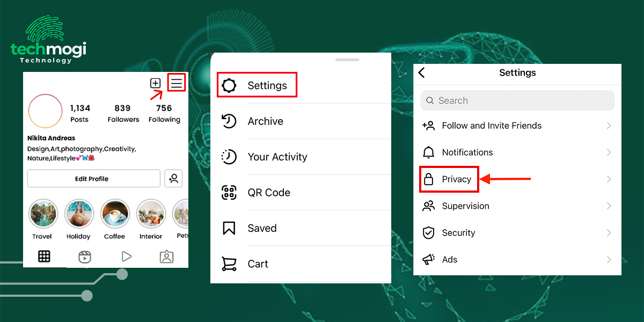Click the Privacy lock icon
Image resolution: width=644 pixels, height=322 pixels.
pos(428,179)
